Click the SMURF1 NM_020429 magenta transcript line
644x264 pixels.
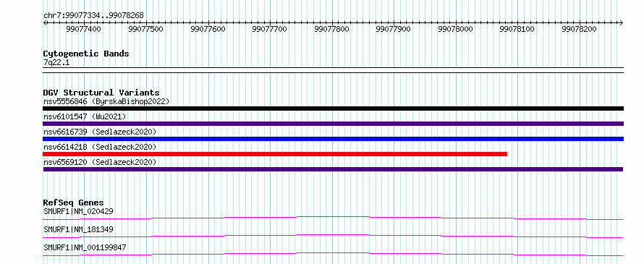click(333, 218)
